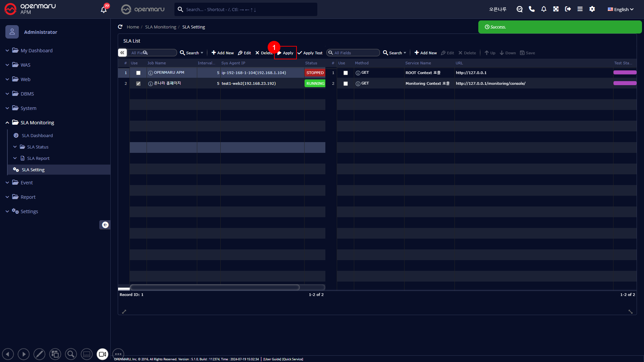
Task: Click the logout icon in header
Action: 568,9
